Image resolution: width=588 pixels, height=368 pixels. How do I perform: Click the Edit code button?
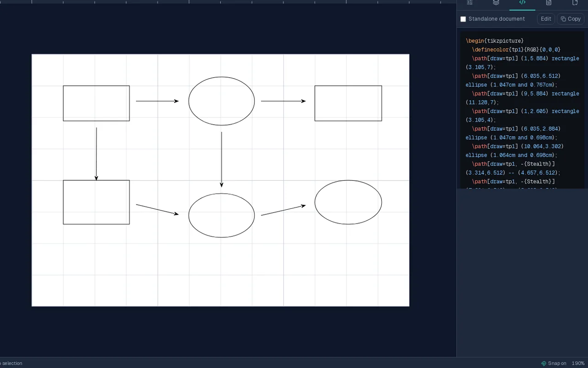[546, 19]
